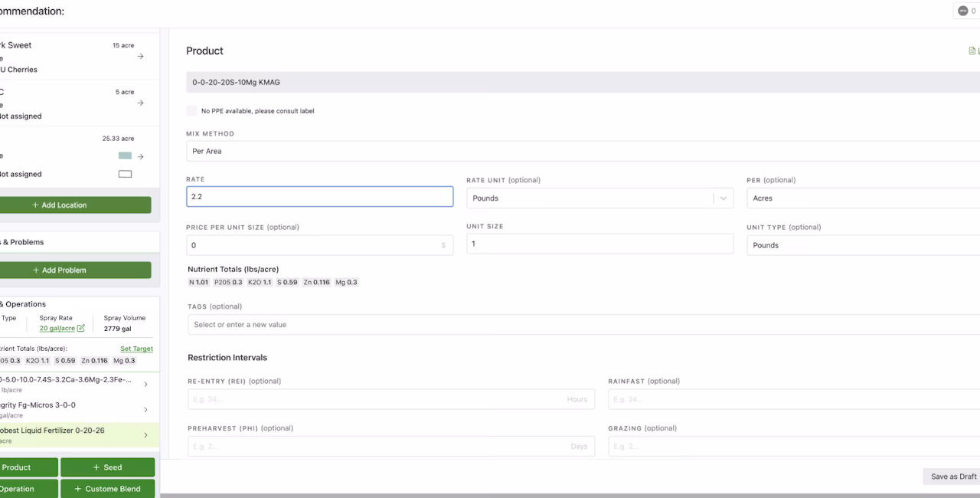Click the + Custome Blend button
Image resolution: width=980 pixels, height=498 pixels.
point(107,489)
